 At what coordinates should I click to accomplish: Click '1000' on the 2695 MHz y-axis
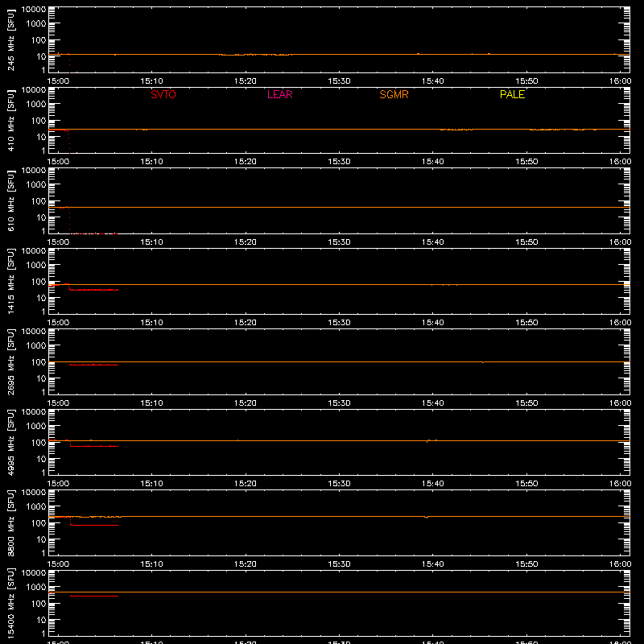[36, 345]
